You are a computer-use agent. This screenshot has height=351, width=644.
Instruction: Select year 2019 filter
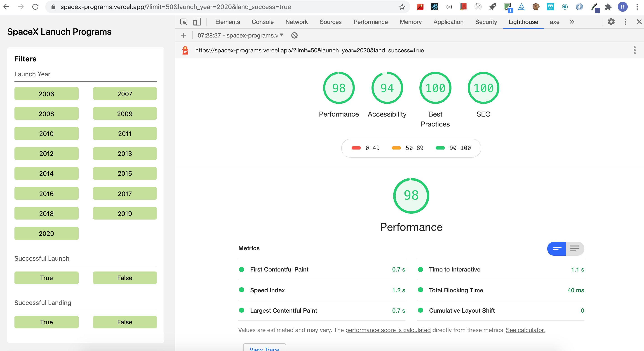tap(125, 213)
